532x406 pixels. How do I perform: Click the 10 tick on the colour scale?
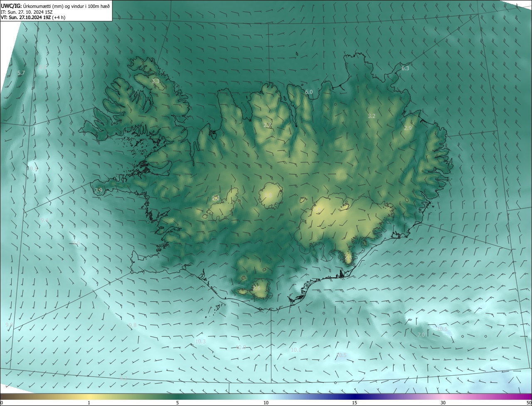(x=266, y=403)
